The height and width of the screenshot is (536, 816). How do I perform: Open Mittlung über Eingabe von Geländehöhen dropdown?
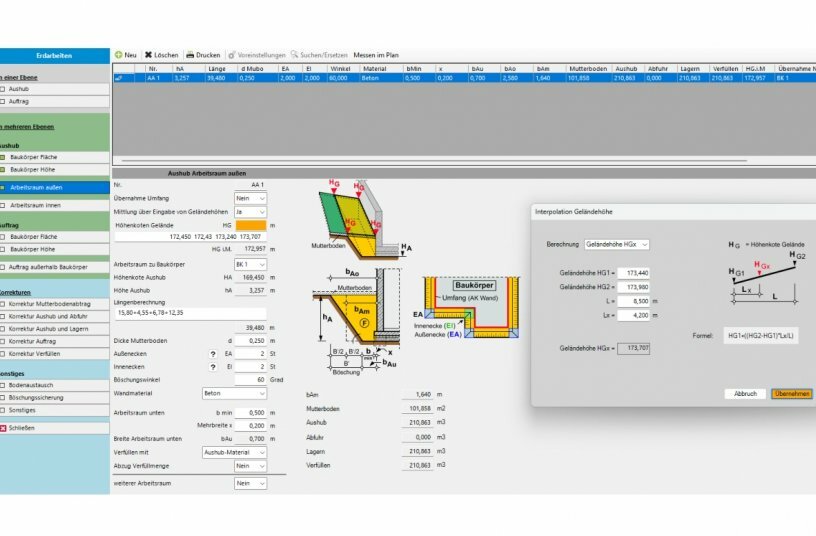[250, 212]
